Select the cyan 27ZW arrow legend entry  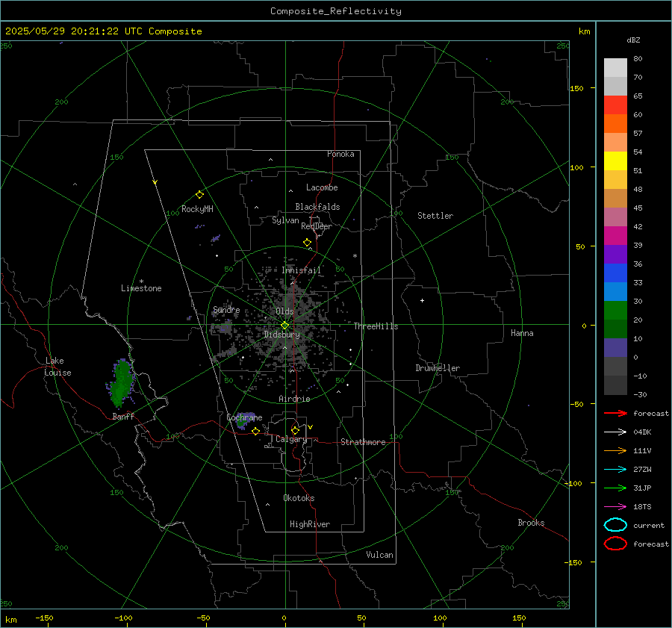(x=615, y=470)
